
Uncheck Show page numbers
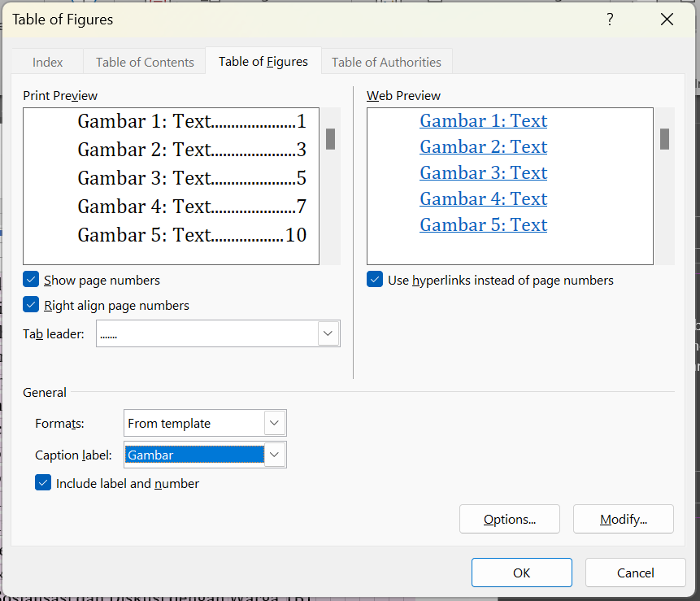coord(31,280)
